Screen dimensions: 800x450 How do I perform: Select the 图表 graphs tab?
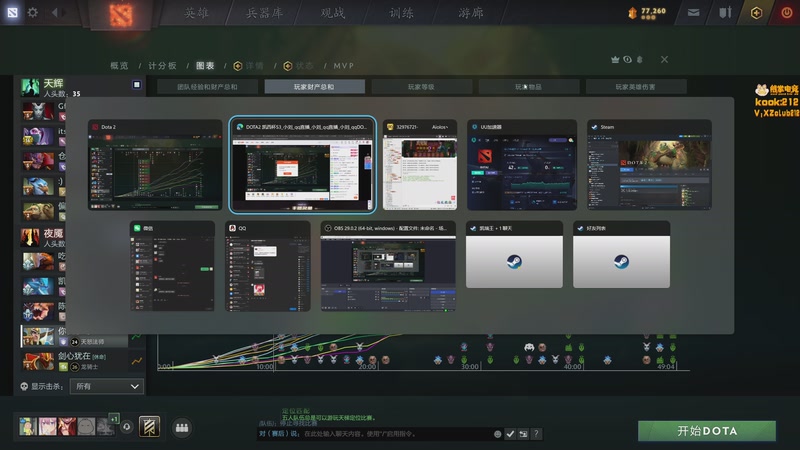point(205,66)
